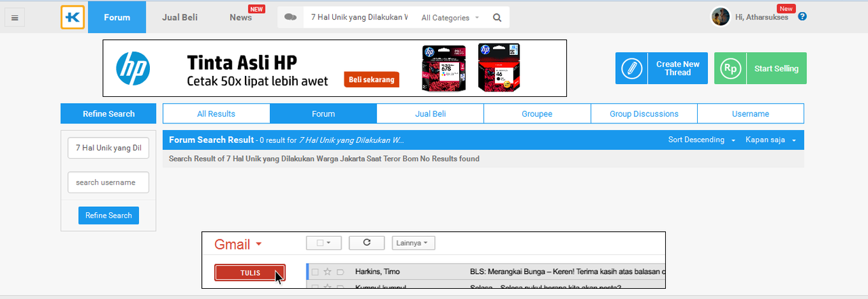868x299 pixels.
Task: Click the Refine Search button under the filters
Action: pyautogui.click(x=108, y=215)
